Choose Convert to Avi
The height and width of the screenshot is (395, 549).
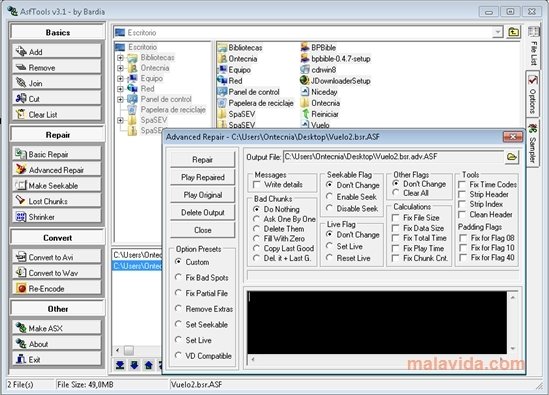[x=57, y=257]
